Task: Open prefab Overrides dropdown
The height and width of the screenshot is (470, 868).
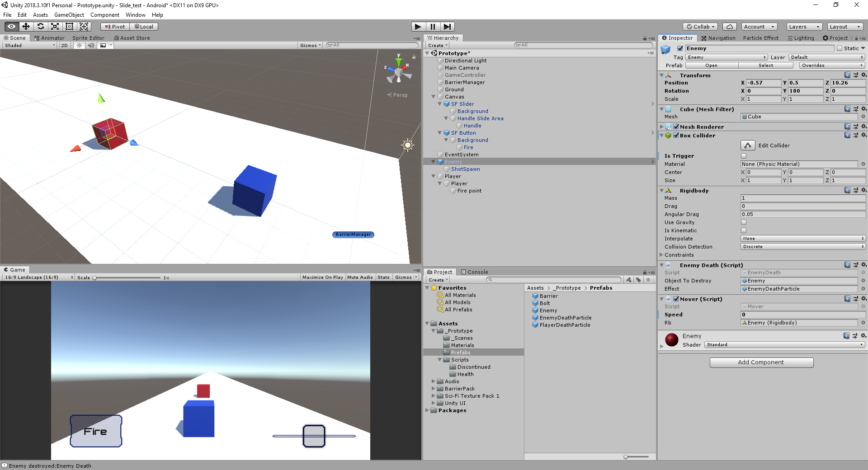Action: click(x=832, y=66)
